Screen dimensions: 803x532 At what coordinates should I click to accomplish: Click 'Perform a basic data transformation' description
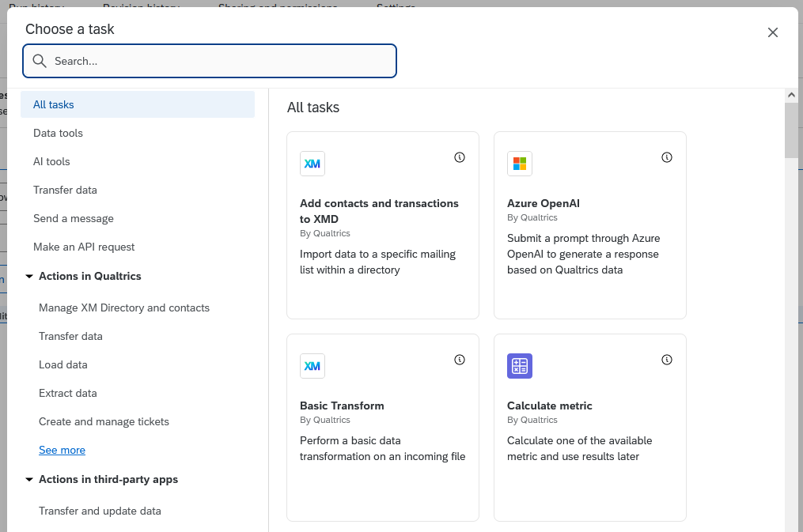383,449
